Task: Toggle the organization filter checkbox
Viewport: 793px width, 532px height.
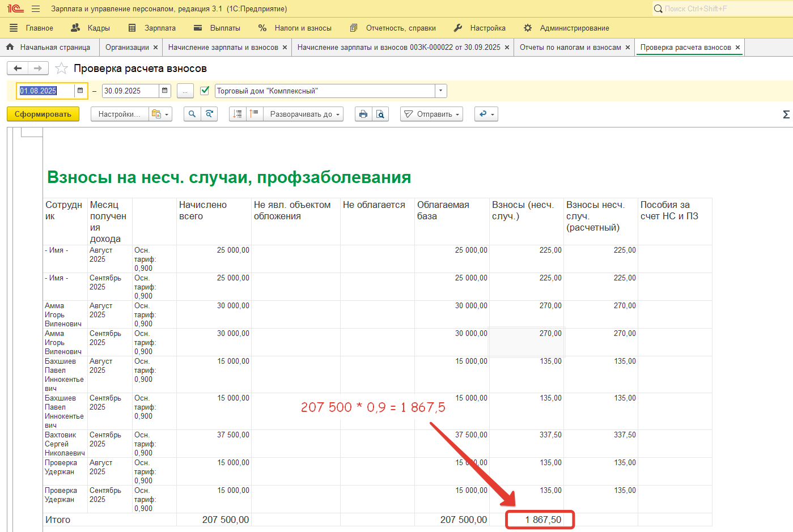Action: point(205,91)
